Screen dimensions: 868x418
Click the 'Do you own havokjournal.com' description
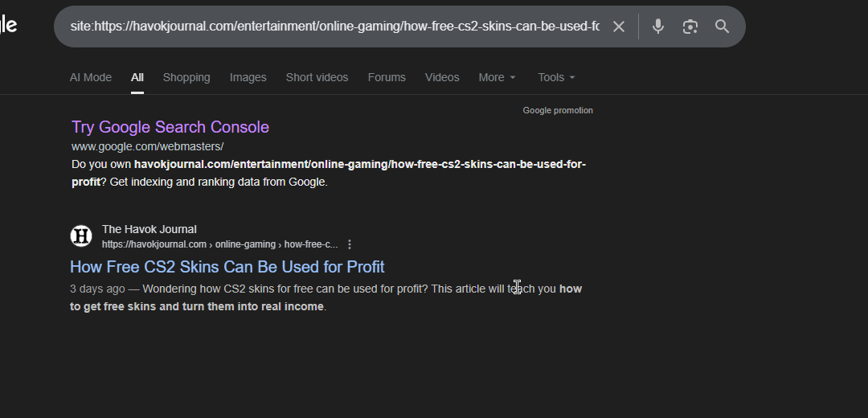329,173
